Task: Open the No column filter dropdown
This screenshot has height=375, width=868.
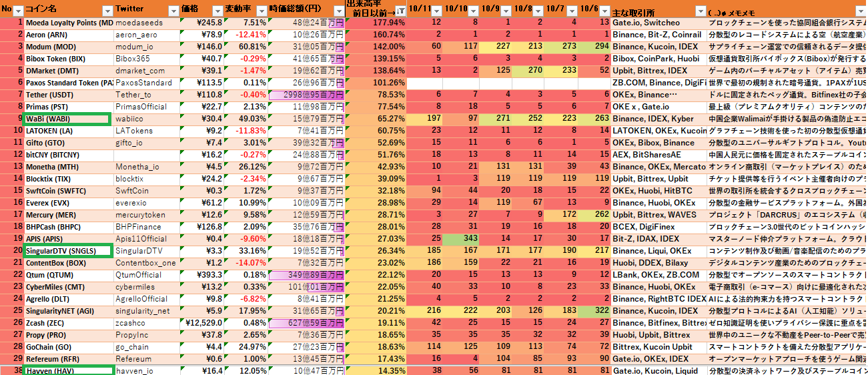Action: (x=18, y=11)
